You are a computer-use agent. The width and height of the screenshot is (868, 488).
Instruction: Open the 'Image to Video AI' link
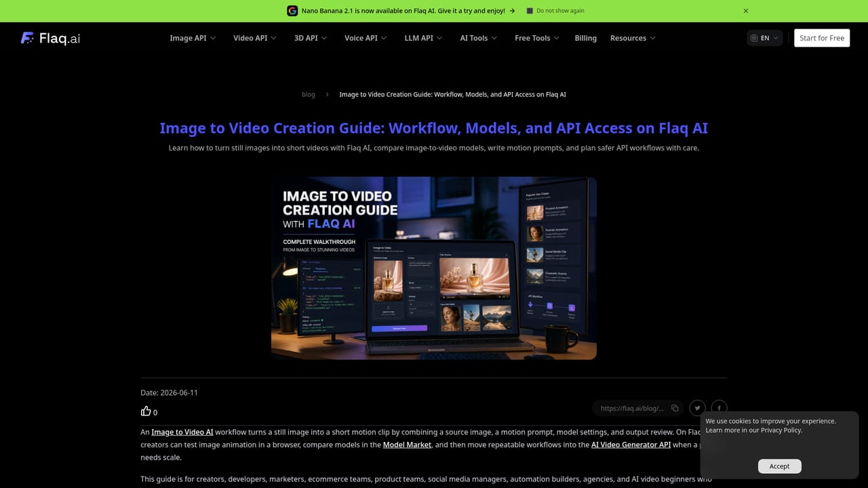coord(182,432)
